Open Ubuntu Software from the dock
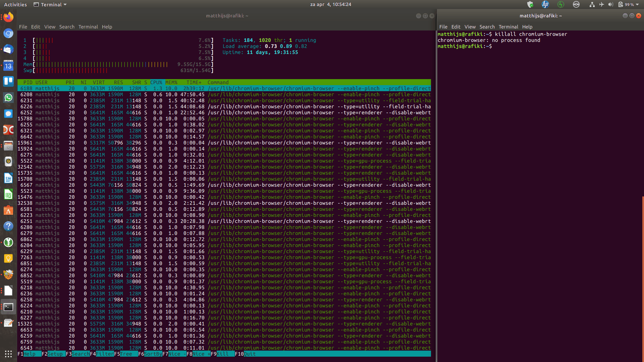 pyautogui.click(x=8, y=210)
